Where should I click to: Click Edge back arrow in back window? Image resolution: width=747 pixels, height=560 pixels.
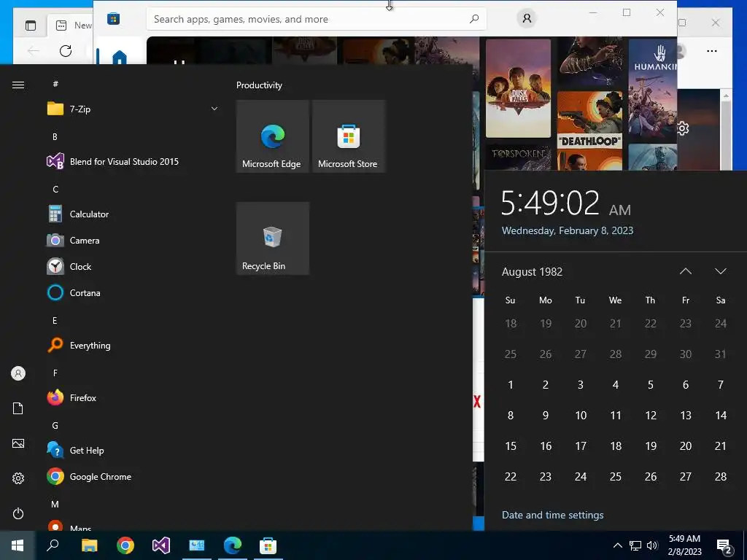coord(33,50)
